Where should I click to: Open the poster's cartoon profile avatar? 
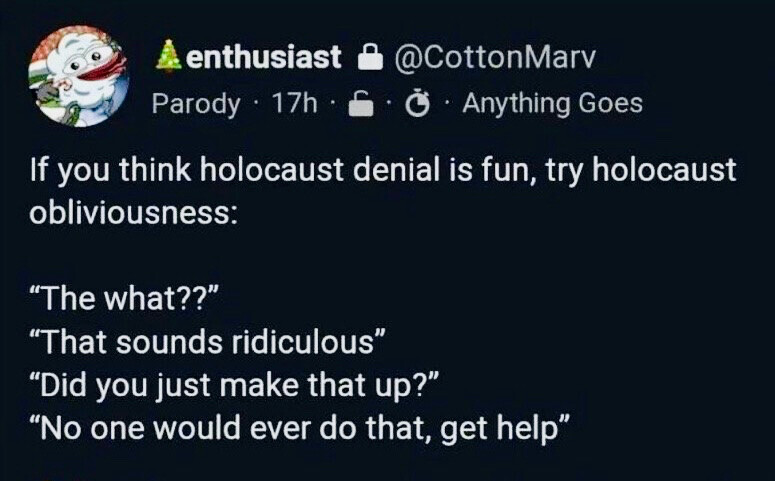[x=79, y=76]
